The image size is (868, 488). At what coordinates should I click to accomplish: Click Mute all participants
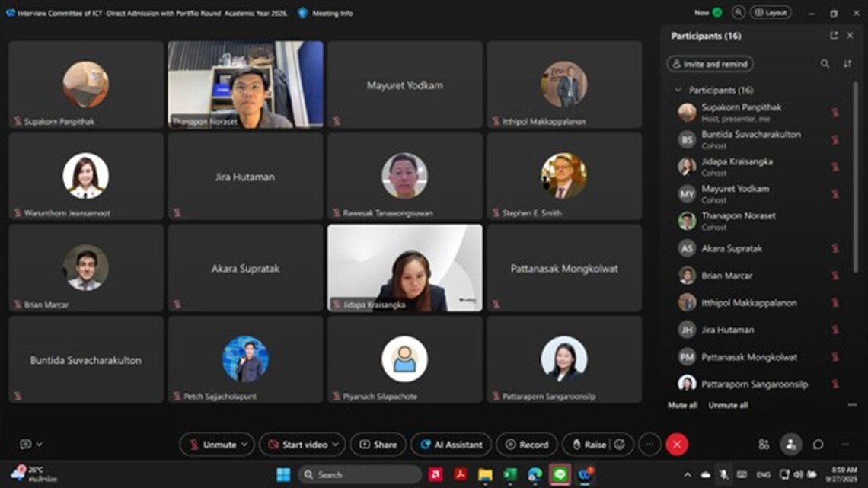(682, 405)
